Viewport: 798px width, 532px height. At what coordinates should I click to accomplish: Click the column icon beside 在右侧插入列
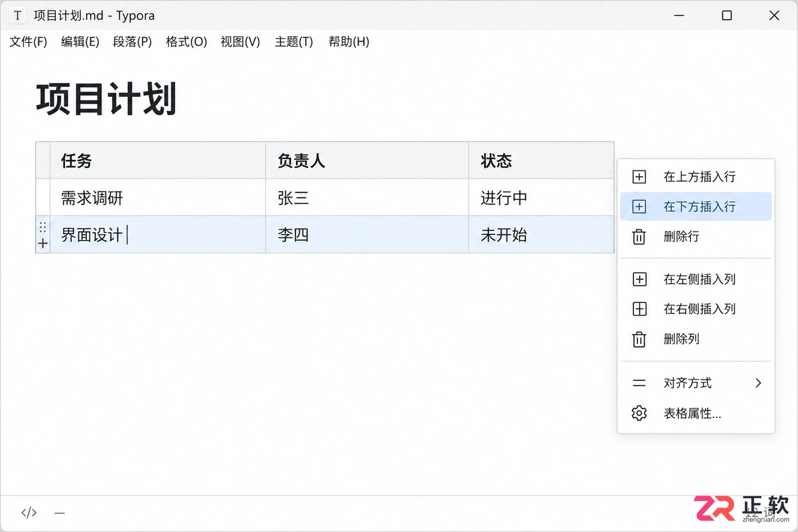(x=639, y=309)
